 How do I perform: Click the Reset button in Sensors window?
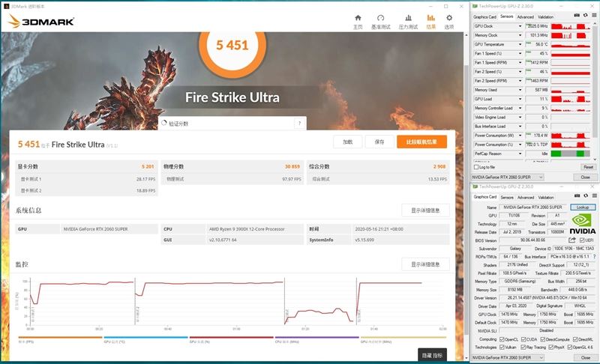click(x=588, y=167)
